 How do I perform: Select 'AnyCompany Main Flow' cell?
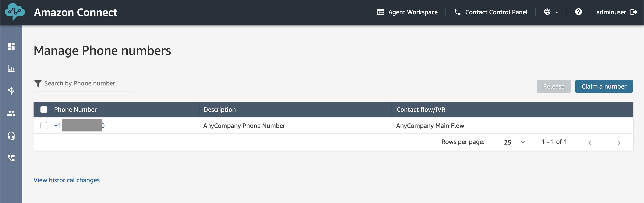(430, 125)
